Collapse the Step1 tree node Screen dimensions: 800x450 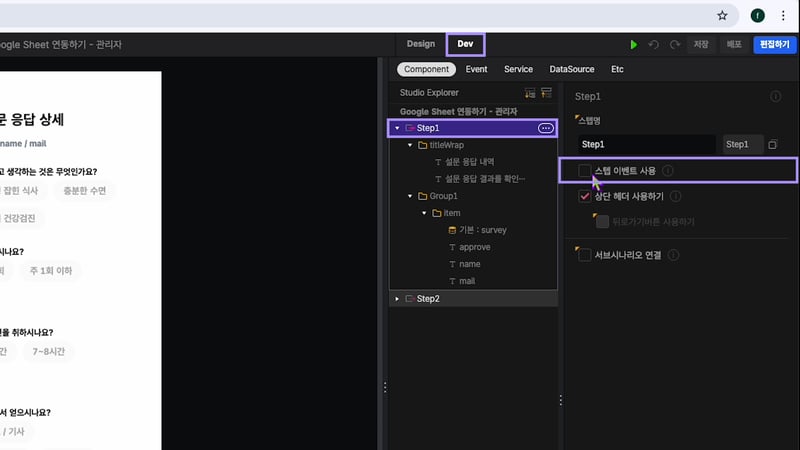click(397, 128)
